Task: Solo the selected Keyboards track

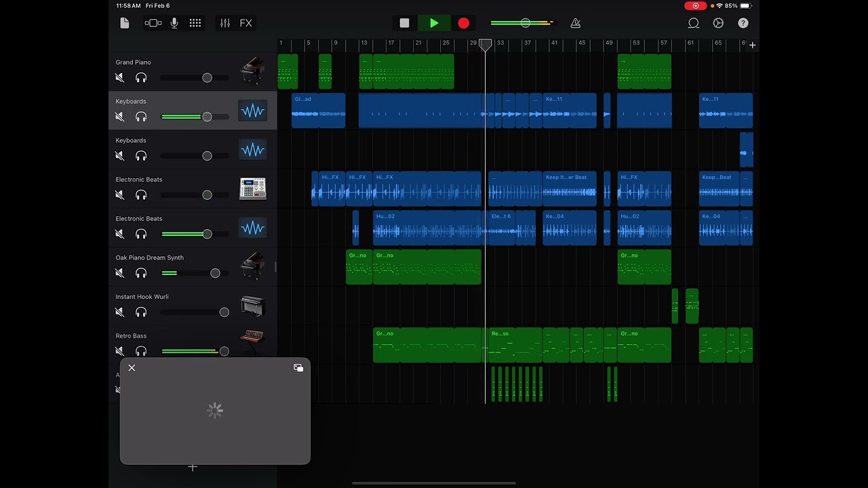Action: [x=141, y=117]
